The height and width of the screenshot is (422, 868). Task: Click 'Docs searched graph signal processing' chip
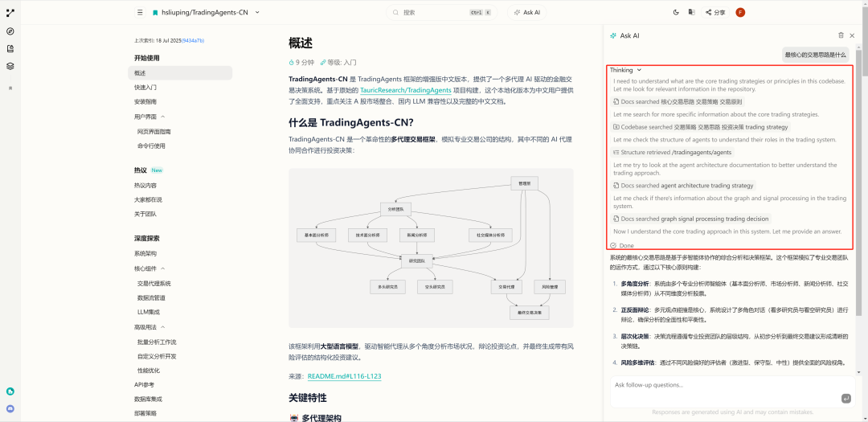point(691,219)
